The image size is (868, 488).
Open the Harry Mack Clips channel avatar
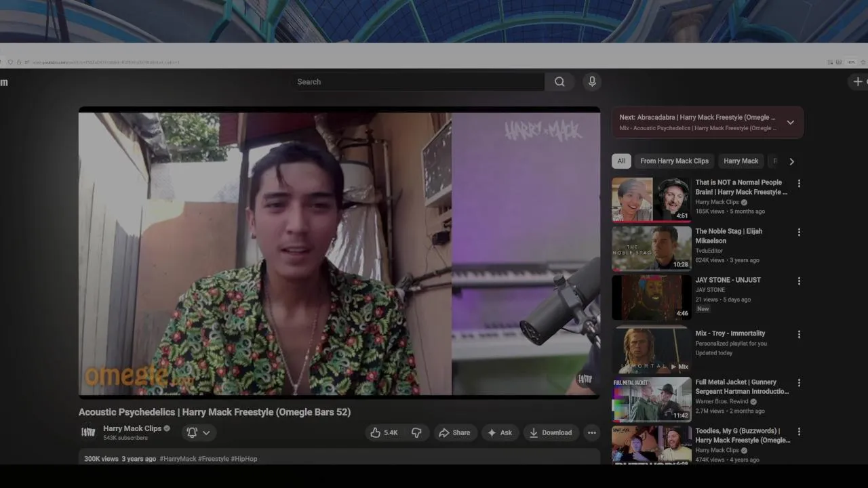(88, 432)
